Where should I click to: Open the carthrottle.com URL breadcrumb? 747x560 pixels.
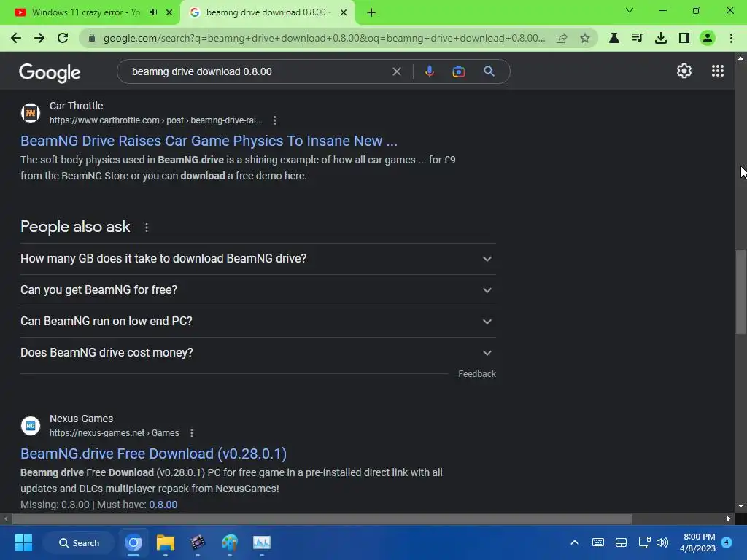[156, 120]
